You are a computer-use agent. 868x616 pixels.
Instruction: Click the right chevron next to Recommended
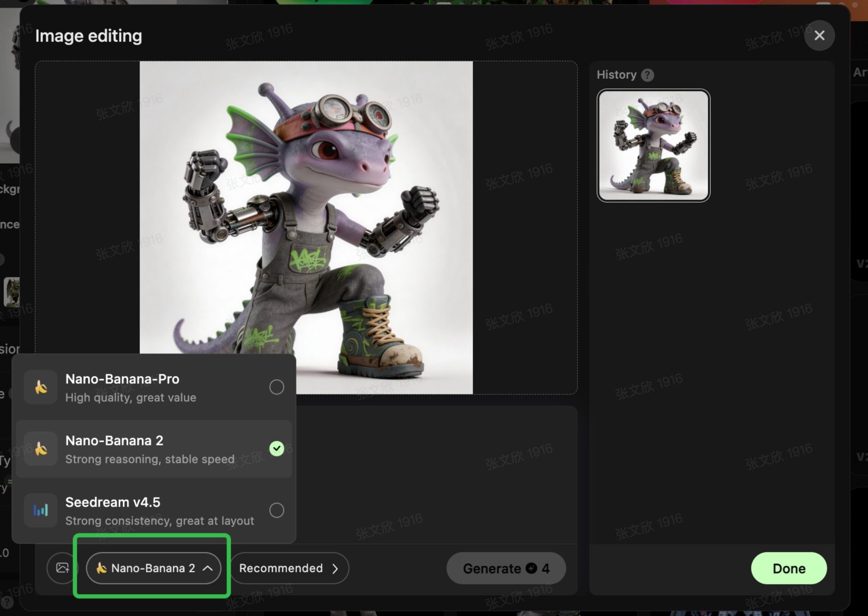tap(335, 569)
